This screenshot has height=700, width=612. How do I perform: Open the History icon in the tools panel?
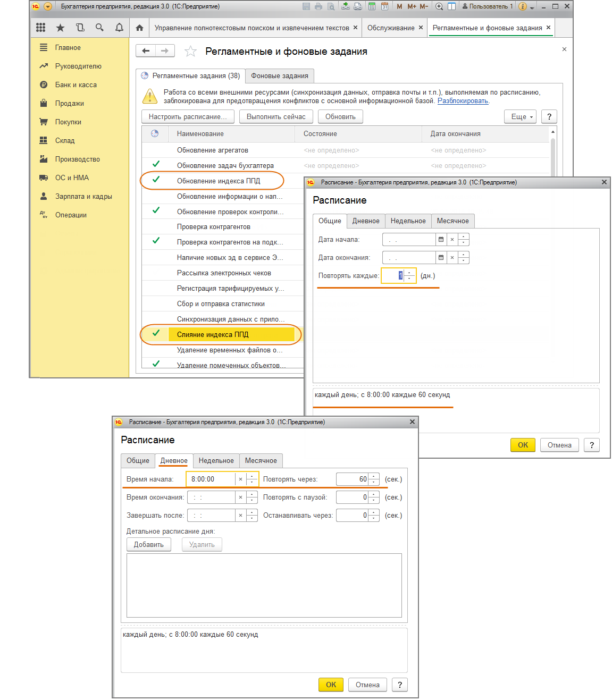tap(80, 28)
